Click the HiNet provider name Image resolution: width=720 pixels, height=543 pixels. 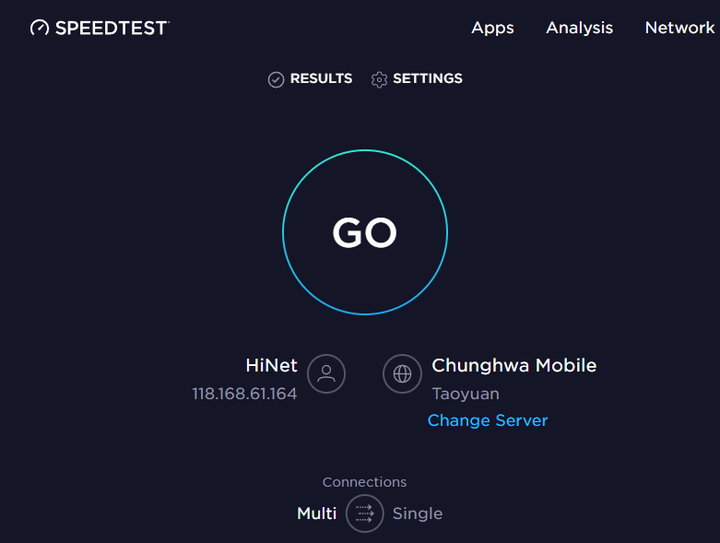point(271,365)
